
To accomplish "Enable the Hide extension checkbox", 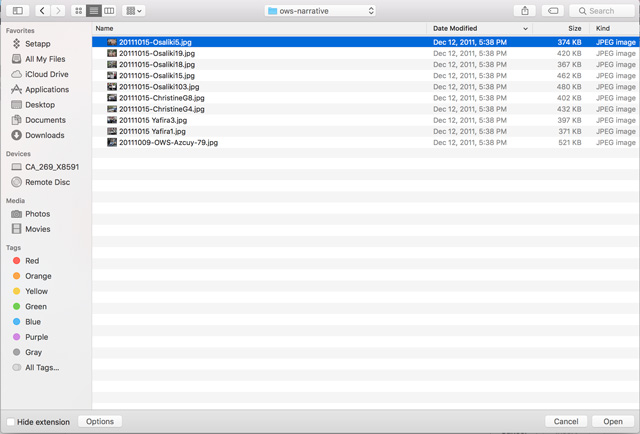I will [11, 422].
